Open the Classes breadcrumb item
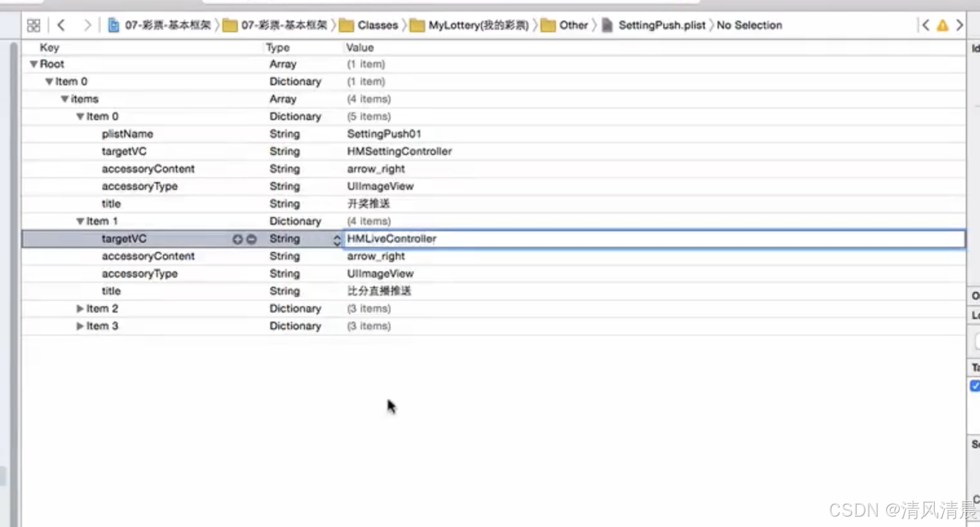Viewport: 980px width, 527px height. 378,25
